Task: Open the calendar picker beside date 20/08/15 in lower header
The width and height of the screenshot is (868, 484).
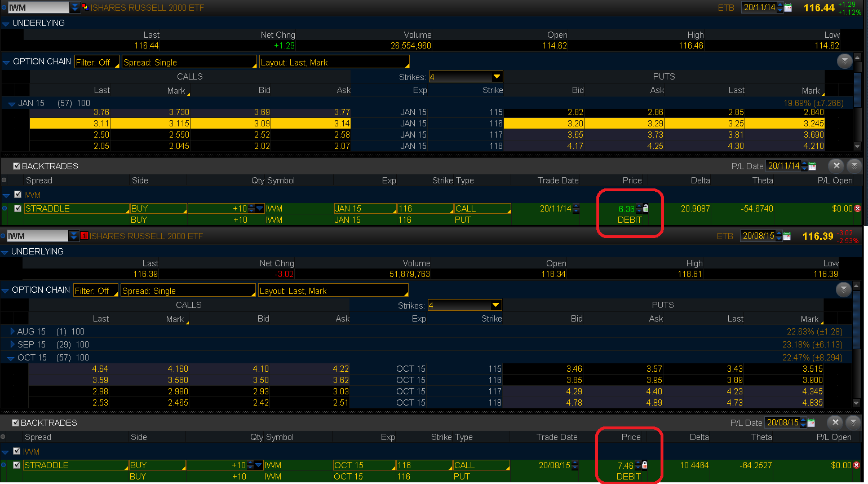Action: tap(787, 236)
